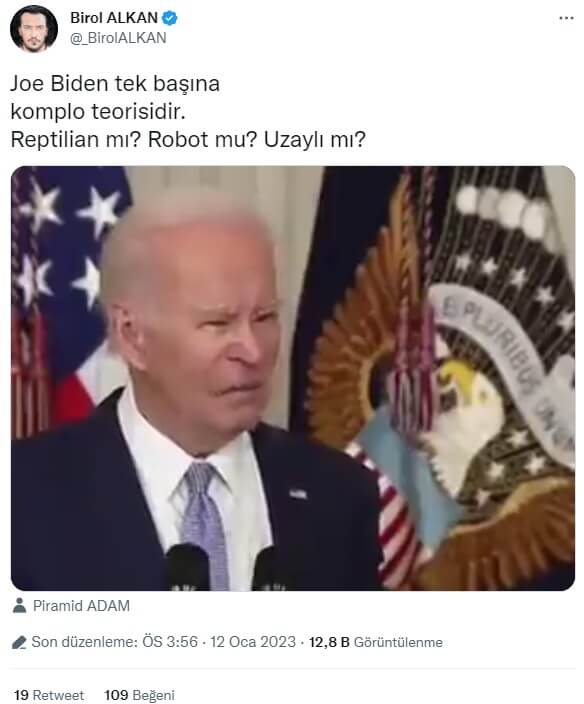Show the 12,8 B Görüntülenme view count
The width and height of the screenshot is (584, 704).
376,642
